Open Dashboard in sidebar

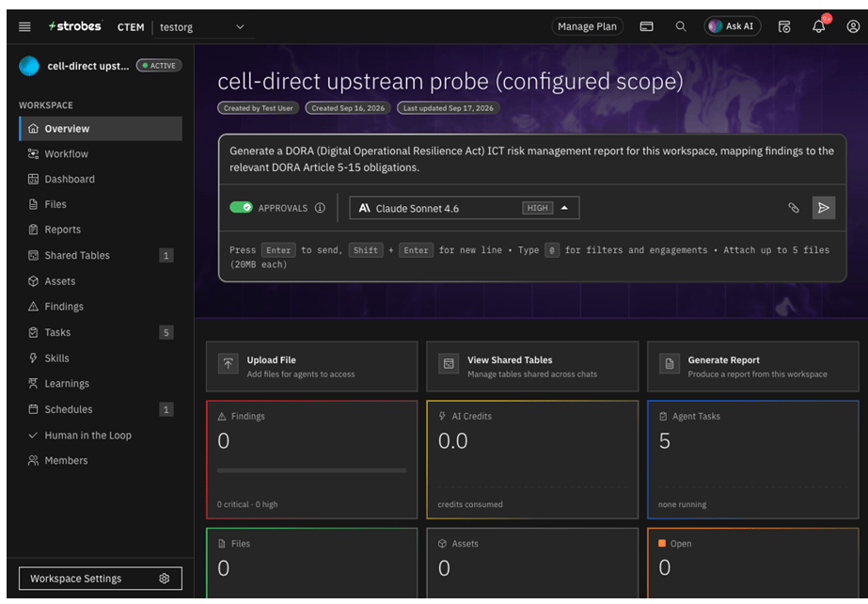101,179
